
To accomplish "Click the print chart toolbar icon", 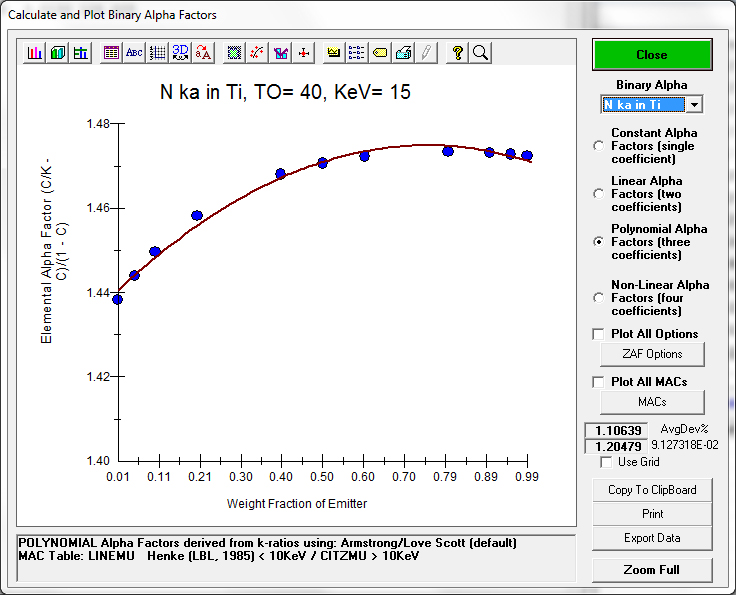I will coord(403,53).
